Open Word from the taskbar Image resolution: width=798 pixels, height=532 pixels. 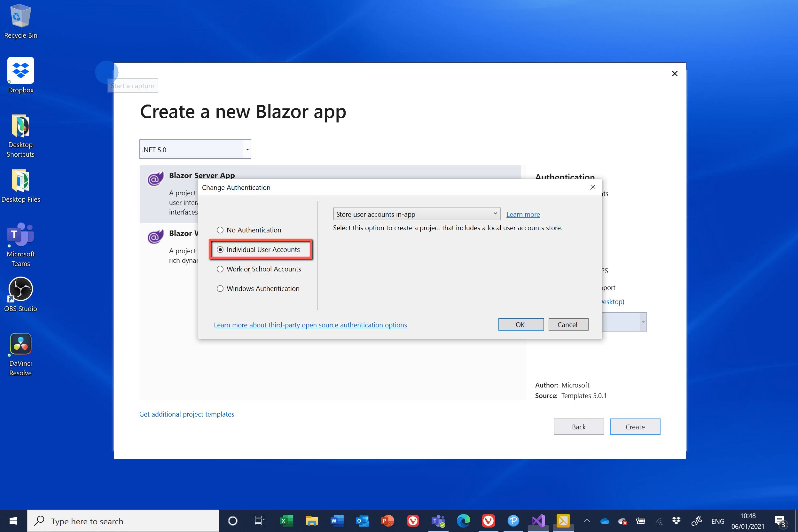337,521
